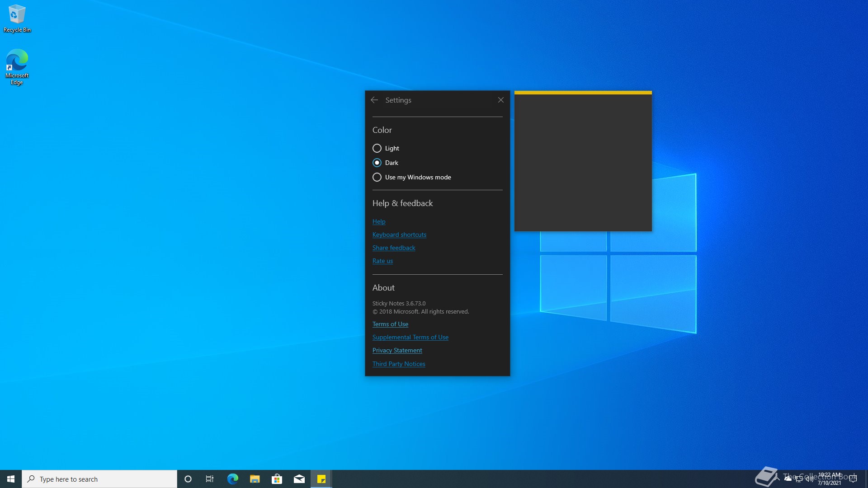Viewport: 868px width, 488px height.
Task: Open the clock showing 7/10/2021
Action: [x=830, y=479]
